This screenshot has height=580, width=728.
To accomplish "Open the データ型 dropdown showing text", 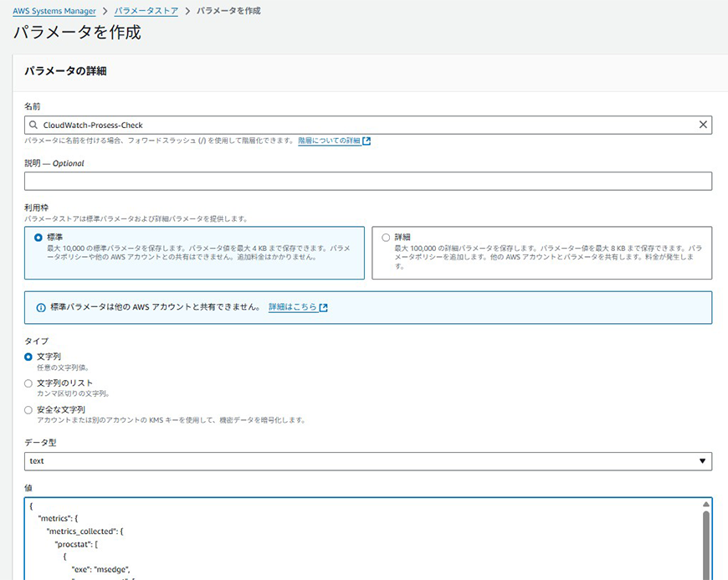I will [x=360, y=461].
